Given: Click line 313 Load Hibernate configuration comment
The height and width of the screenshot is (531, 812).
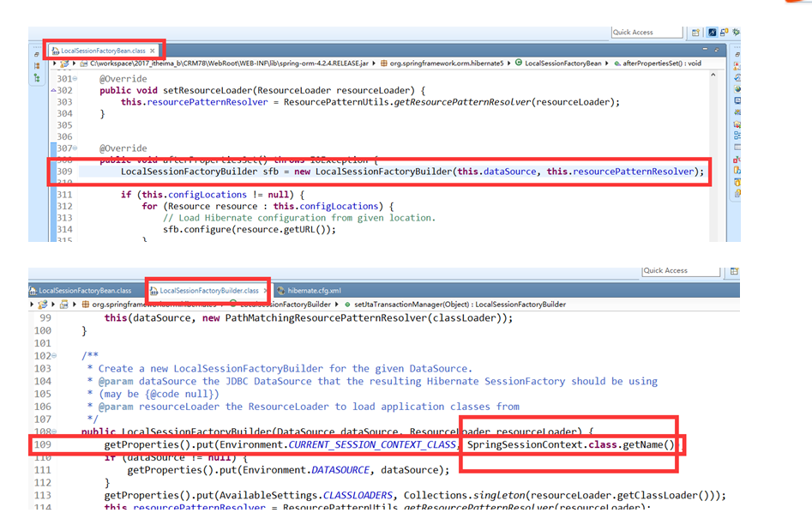Looking at the screenshot, I should (299, 218).
